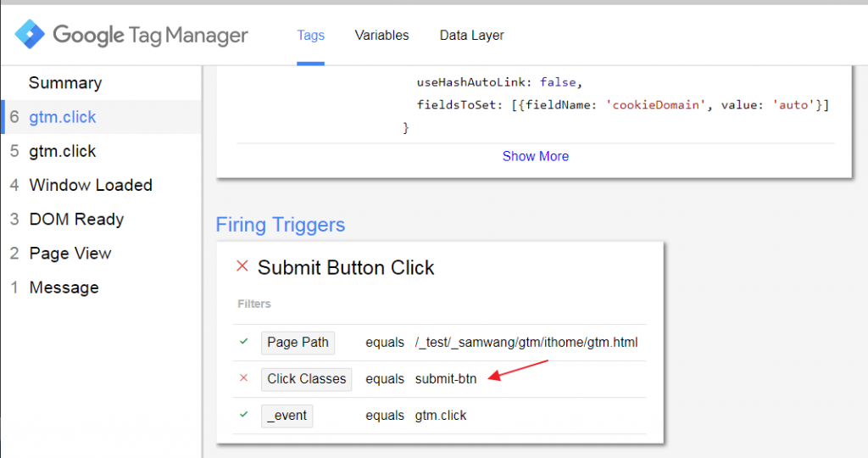Switch to the Tags tab
868x458 pixels.
coord(310,36)
